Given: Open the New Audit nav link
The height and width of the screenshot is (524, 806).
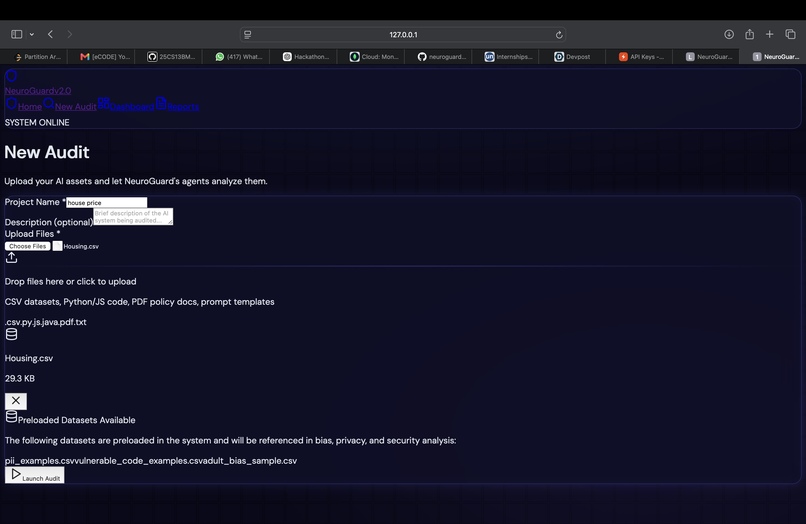Looking at the screenshot, I should coord(76,106).
